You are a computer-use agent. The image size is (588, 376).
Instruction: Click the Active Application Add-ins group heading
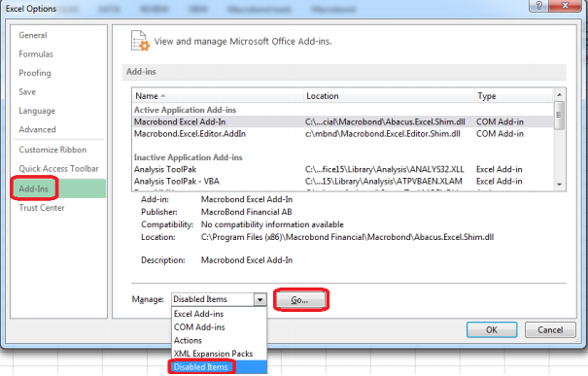[x=185, y=110]
